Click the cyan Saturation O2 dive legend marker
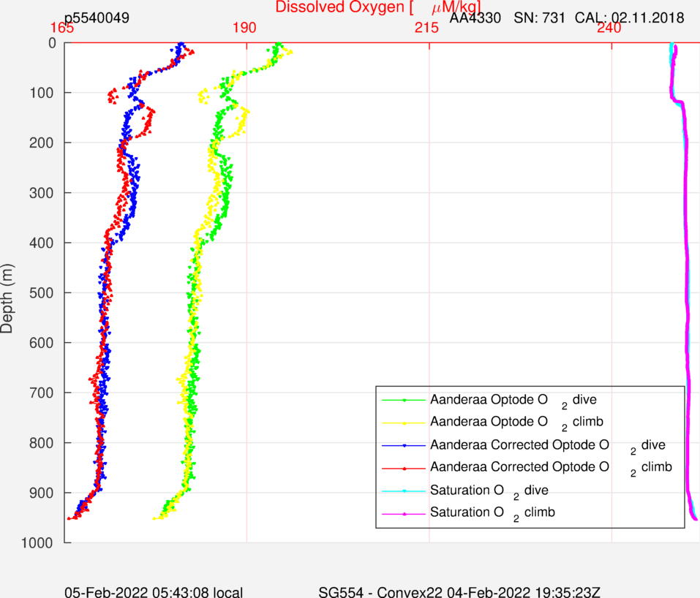Image resolution: width=700 pixels, height=598 pixels. [404, 491]
